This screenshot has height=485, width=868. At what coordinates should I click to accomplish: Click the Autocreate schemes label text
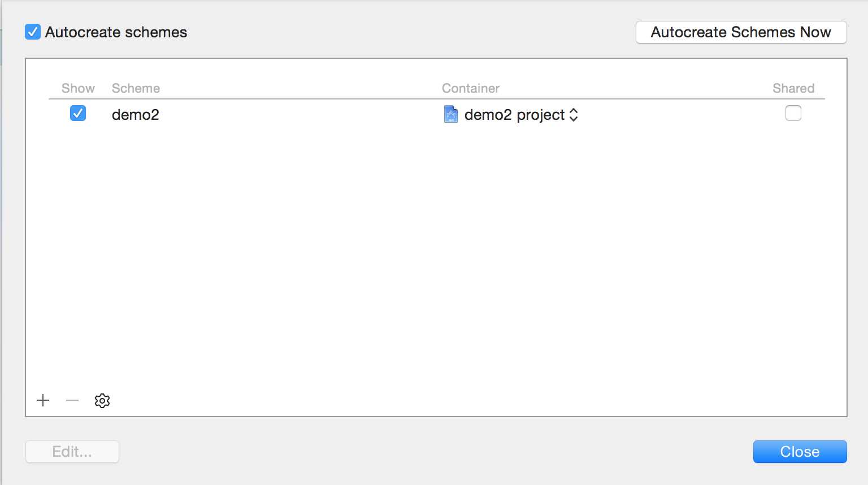[x=116, y=32]
